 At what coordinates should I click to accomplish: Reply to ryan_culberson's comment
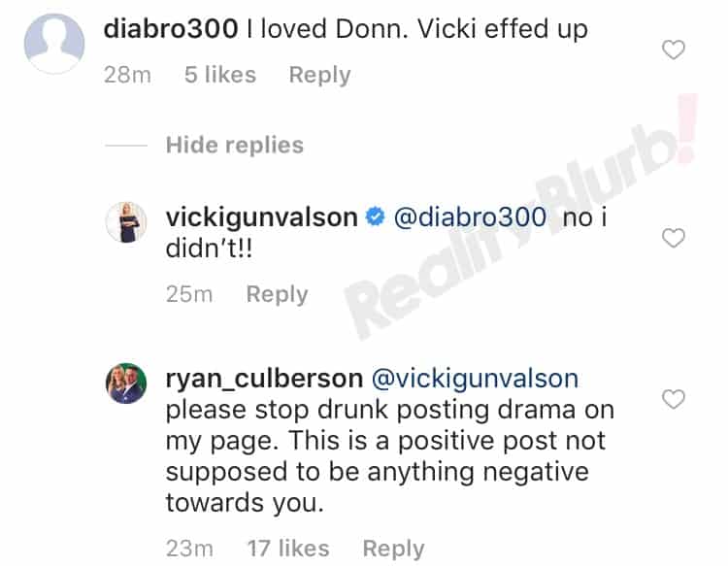393,549
